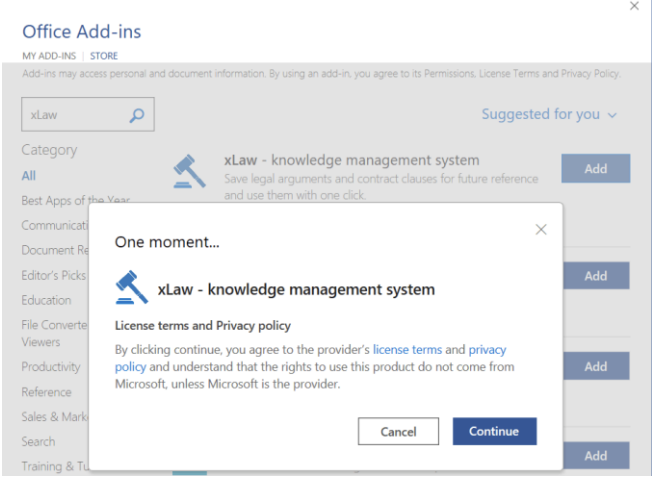Screen dimensions: 652x480
Task: Switch to the MY ADD-INS tab
Action: (49, 56)
